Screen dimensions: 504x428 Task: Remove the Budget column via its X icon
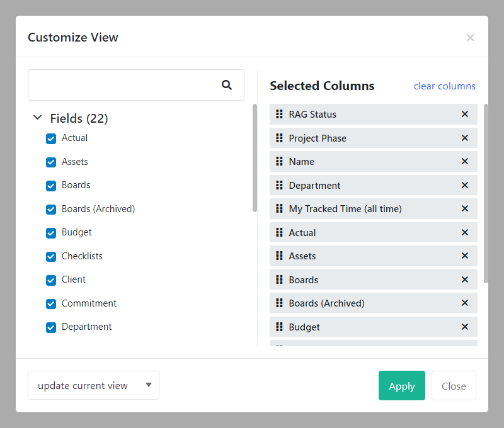tap(464, 327)
